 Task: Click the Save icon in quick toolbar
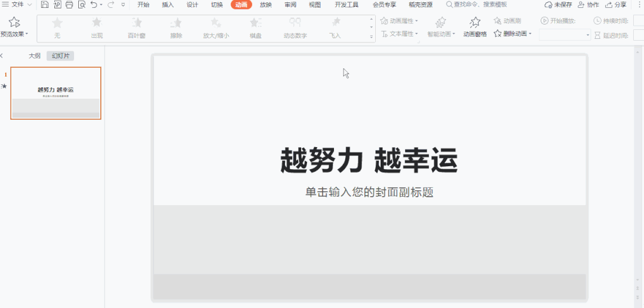(x=45, y=5)
